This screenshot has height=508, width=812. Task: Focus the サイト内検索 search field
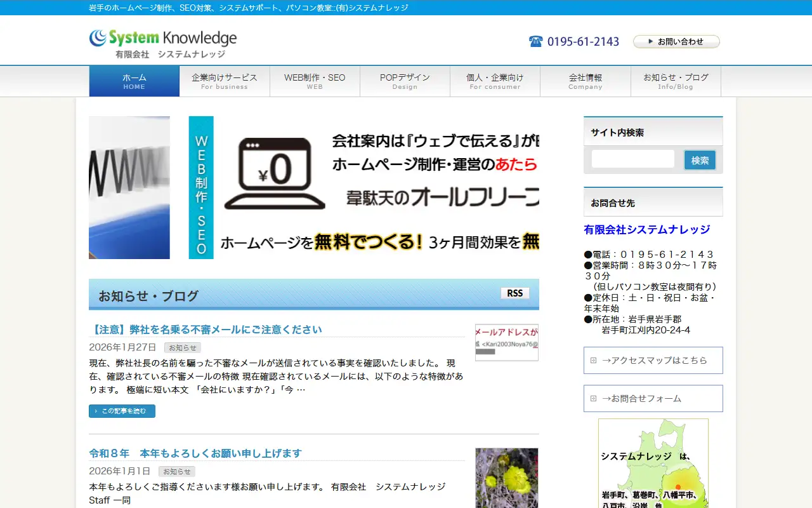point(633,159)
